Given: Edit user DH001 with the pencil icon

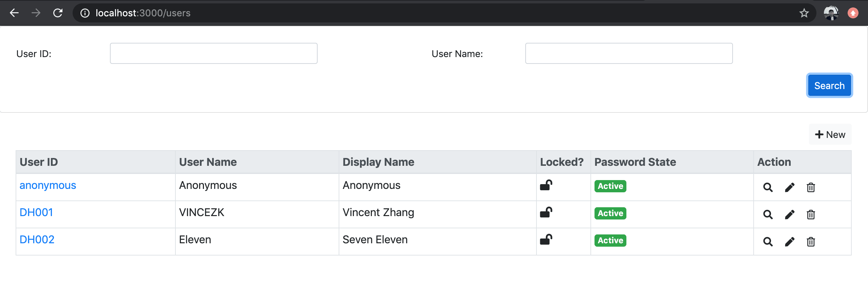Looking at the screenshot, I should point(790,214).
